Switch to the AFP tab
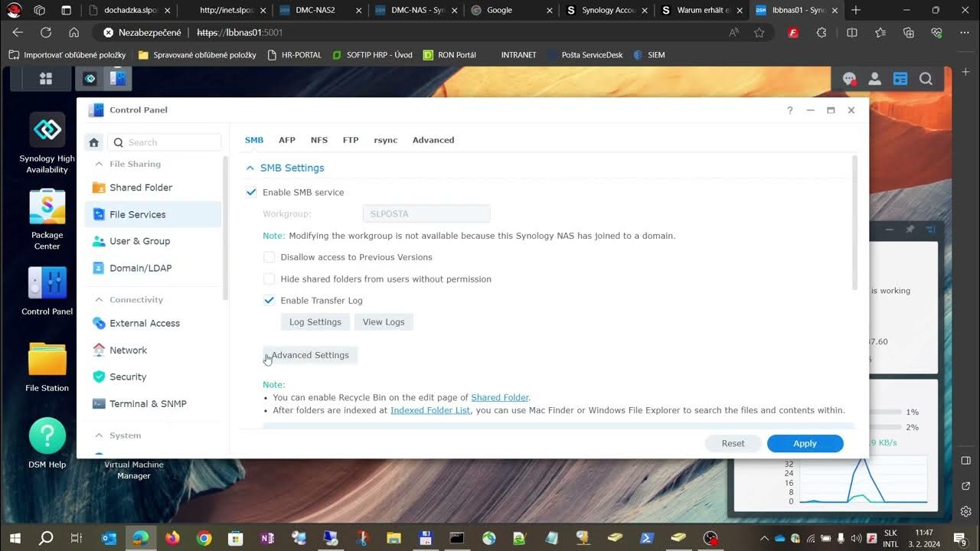This screenshot has width=980, height=551. point(287,140)
